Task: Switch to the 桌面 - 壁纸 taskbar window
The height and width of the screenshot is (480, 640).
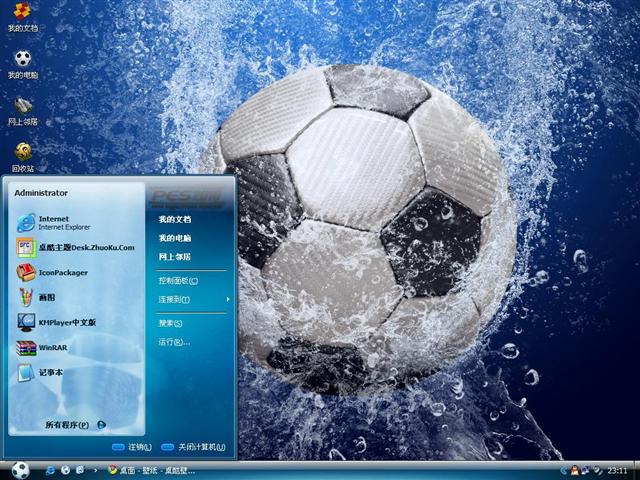Action: pos(151,470)
